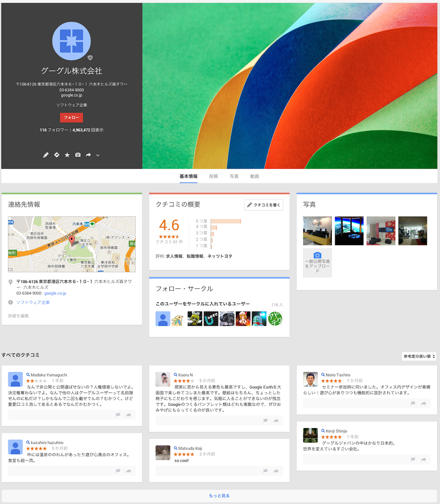Click the 4つ星 rating bar
This screenshot has height=504, width=440.
click(x=214, y=227)
